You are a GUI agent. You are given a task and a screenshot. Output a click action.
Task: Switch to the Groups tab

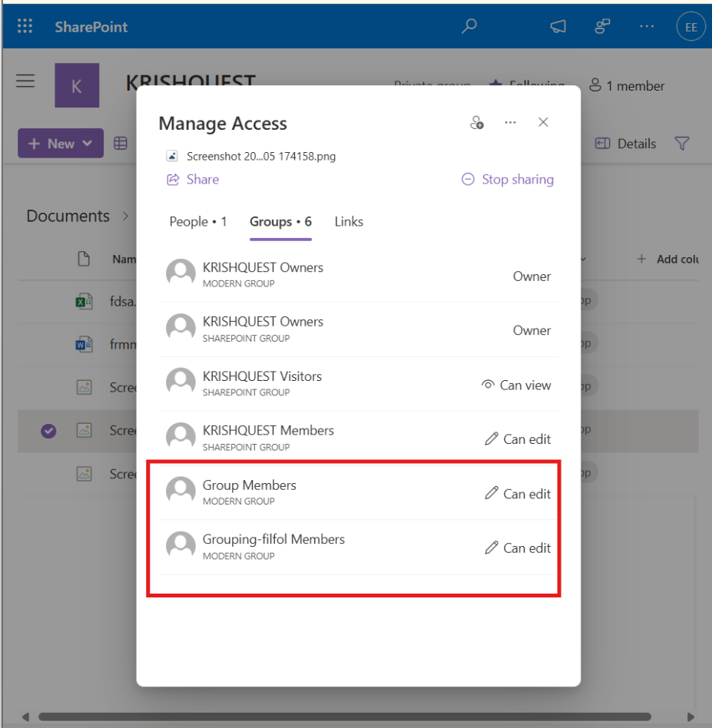(280, 222)
